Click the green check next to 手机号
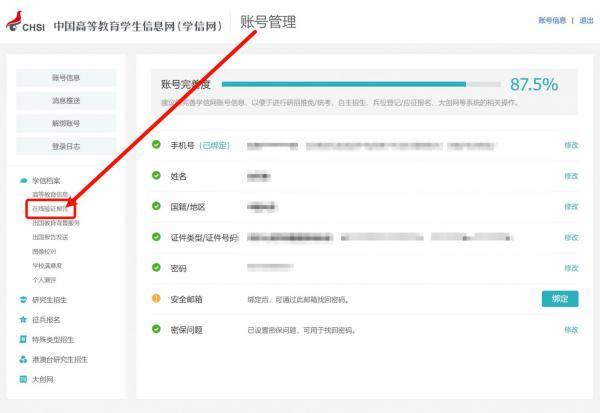Screen dimensions: 600x413 pos(156,145)
